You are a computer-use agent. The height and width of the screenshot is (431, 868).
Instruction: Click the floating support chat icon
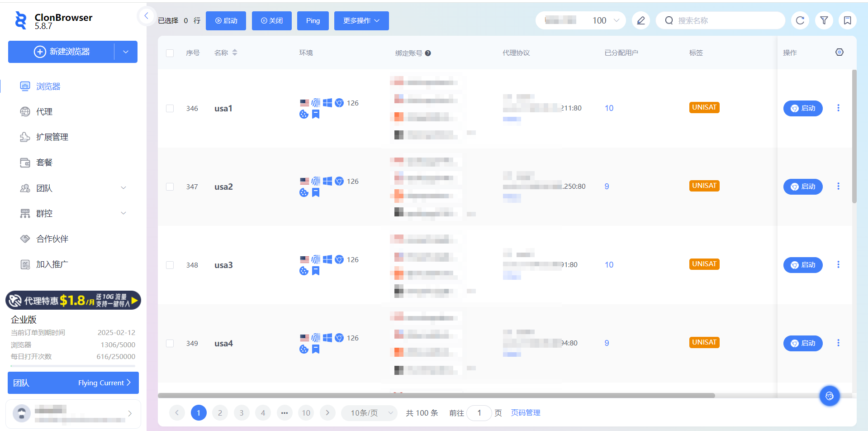(829, 396)
